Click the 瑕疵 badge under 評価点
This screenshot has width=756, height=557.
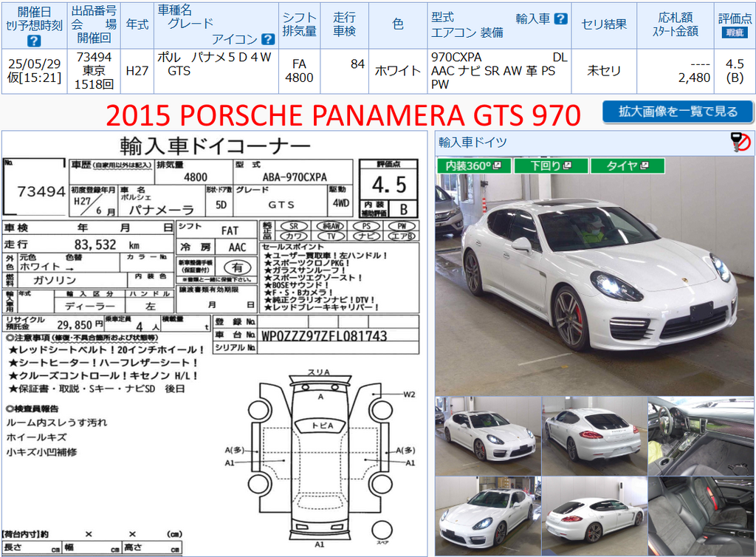click(735, 33)
